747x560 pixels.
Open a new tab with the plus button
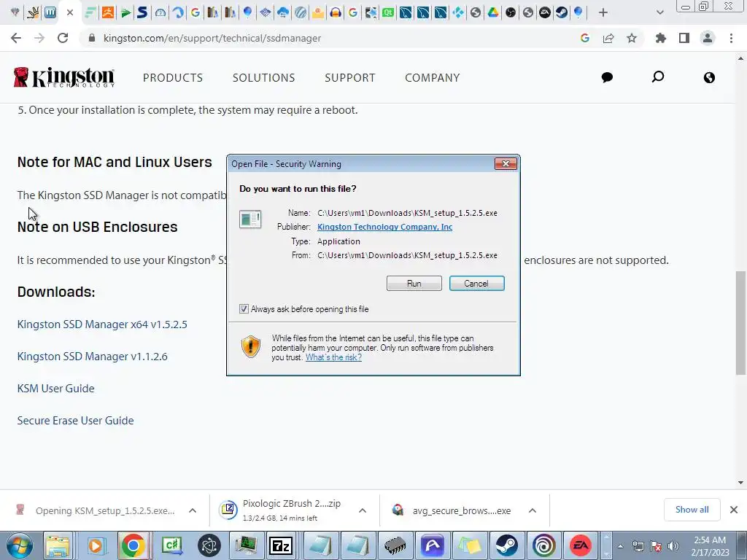click(x=603, y=13)
